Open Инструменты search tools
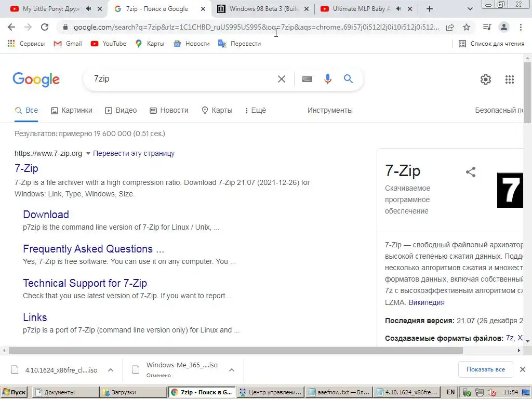 click(x=330, y=111)
